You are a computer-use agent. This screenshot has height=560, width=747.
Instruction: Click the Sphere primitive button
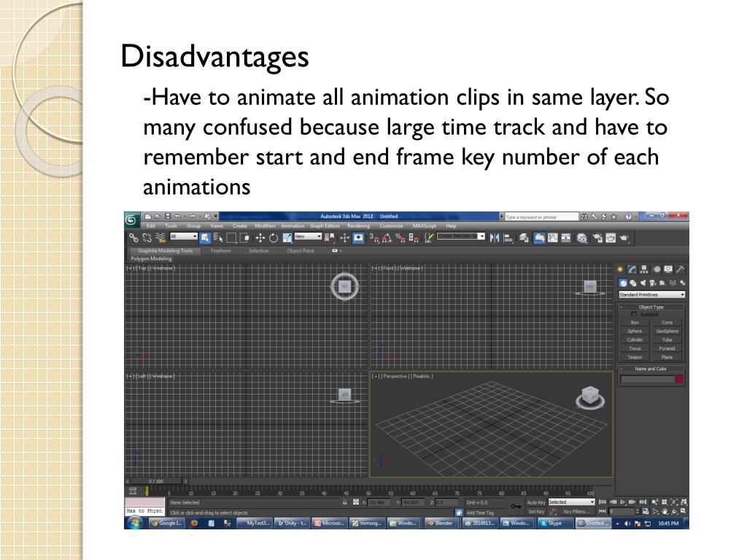pyautogui.click(x=635, y=331)
